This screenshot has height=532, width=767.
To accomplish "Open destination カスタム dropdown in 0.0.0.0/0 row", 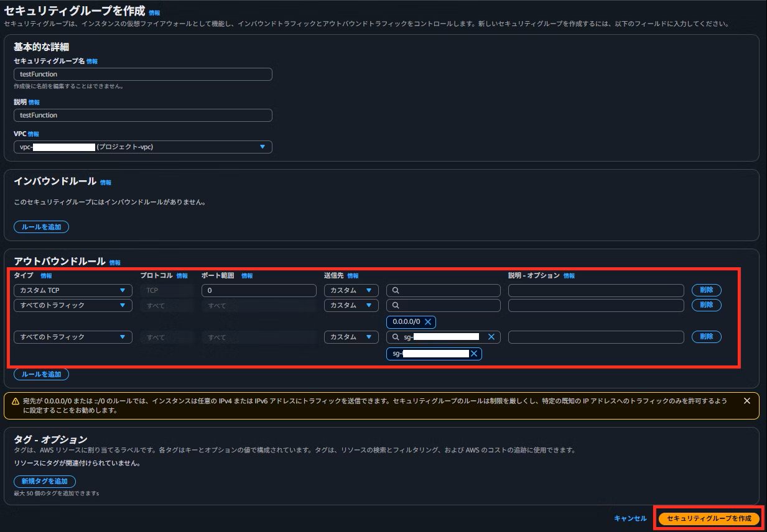I will coord(351,305).
